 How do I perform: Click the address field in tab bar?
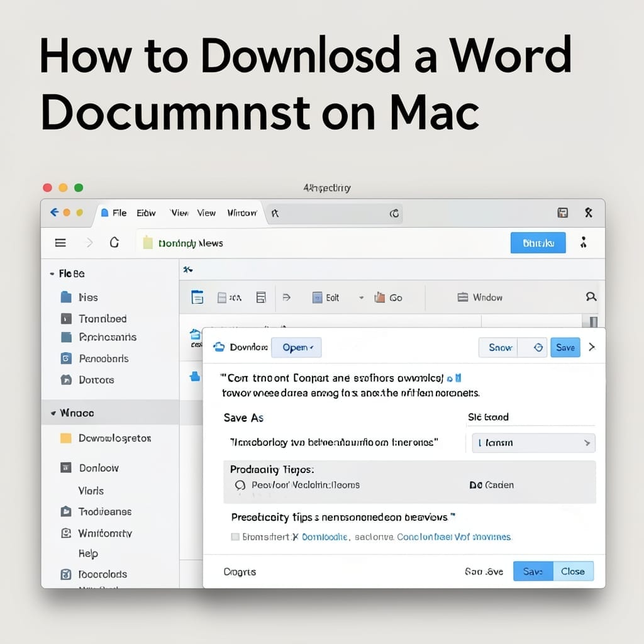click(x=335, y=214)
